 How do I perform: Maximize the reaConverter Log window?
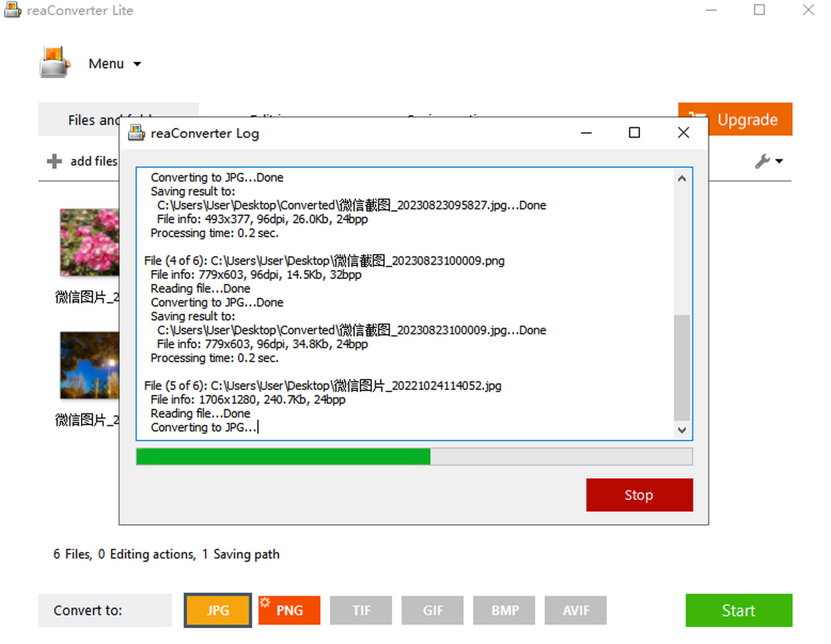coord(634,133)
